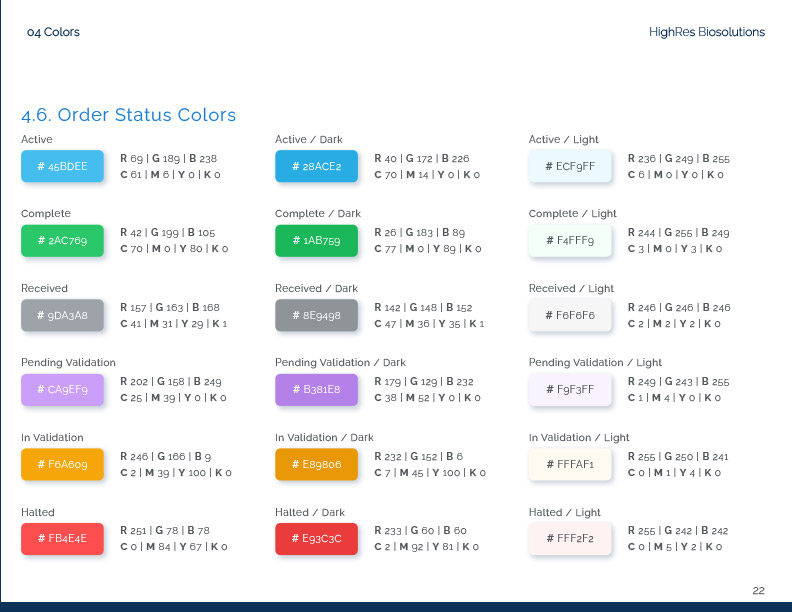Click the HighRes Biosolutions header text
This screenshot has height=612, width=792.
(706, 32)
